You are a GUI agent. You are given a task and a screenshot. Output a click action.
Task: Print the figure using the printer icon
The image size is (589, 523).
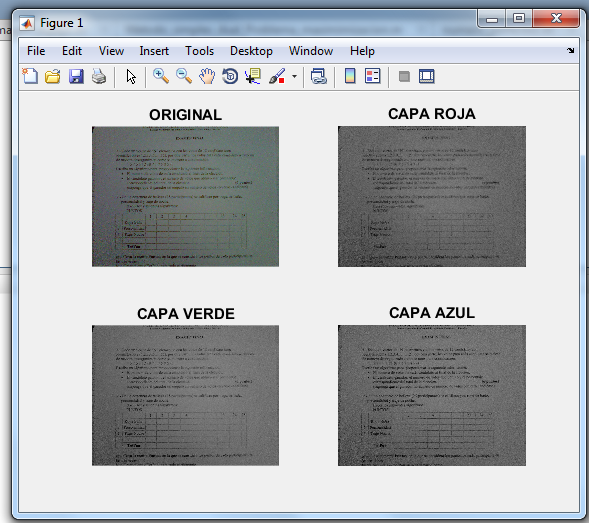pyautogui.click(x=99, y=77)
